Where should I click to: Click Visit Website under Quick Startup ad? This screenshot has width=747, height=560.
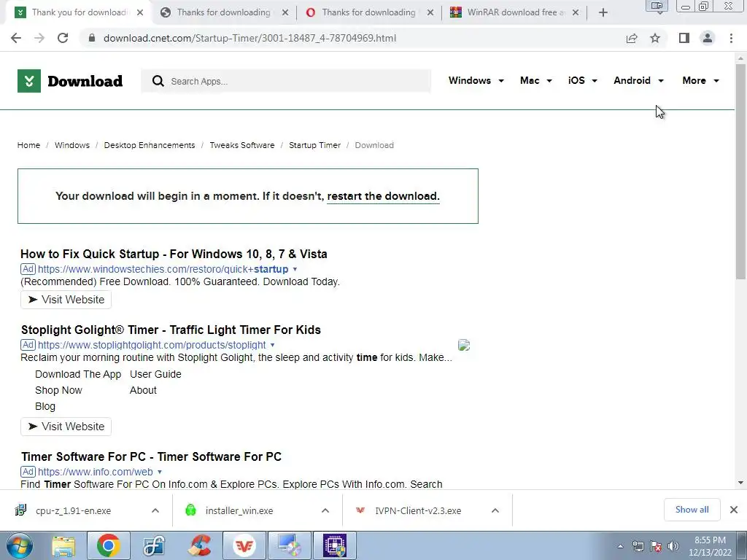click(66, 300)
